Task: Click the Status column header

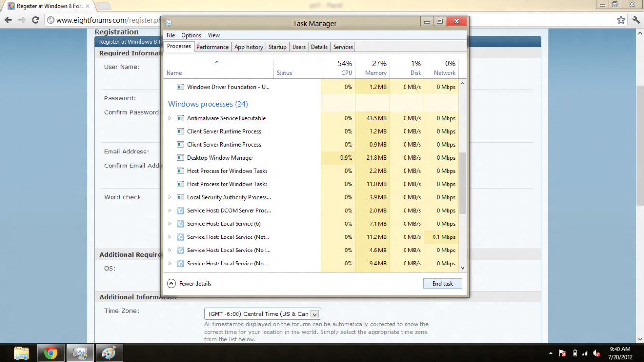Action: point(297,68)
